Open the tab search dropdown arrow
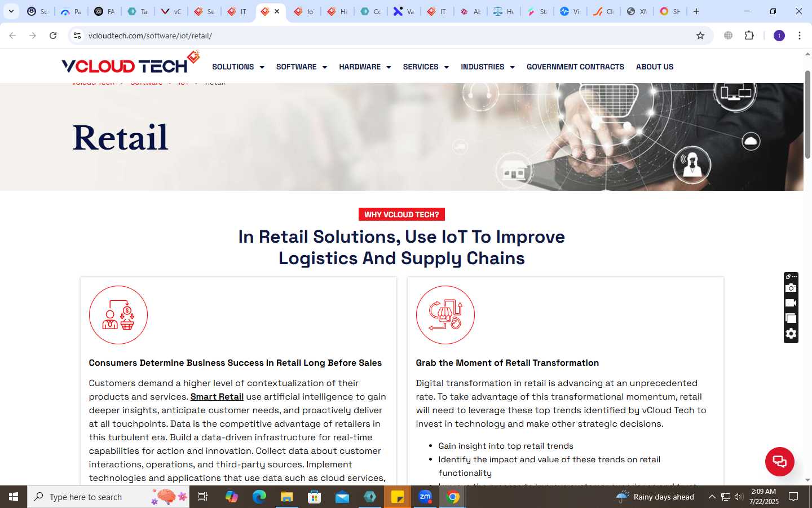 pos(11,11)
